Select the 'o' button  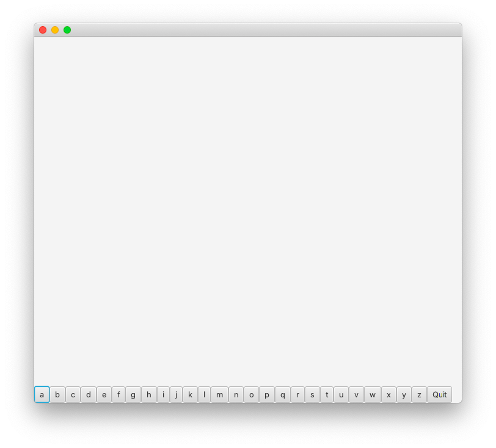(x=252, y=394)
